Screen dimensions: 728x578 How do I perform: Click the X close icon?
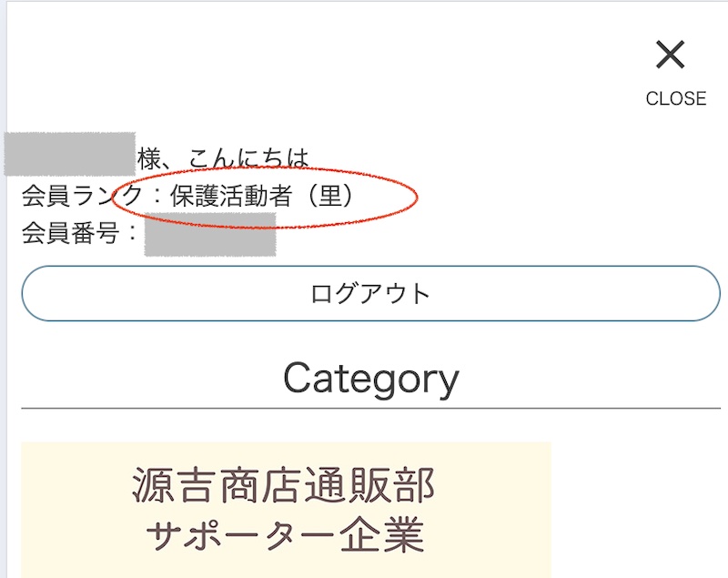[670, 56]
